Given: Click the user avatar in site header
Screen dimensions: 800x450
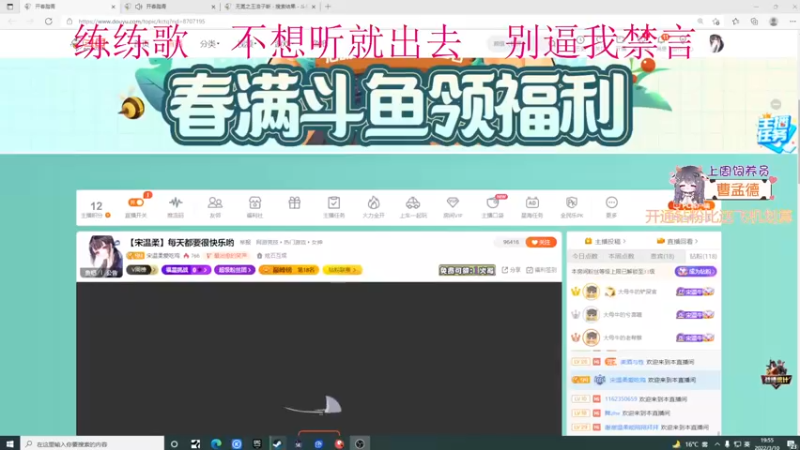Looking at the screenshot, I should click(716, 43).
